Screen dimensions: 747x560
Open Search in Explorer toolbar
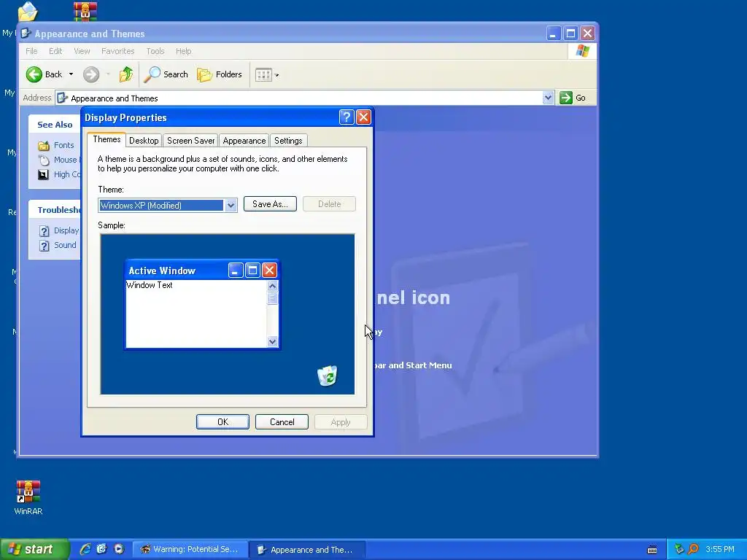pyautogui.click(x=166, y=74)
